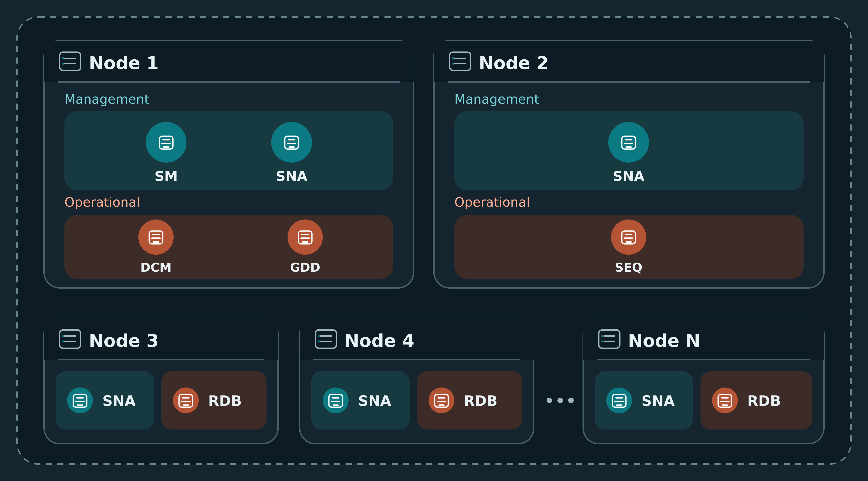Click the Node 1 title text
The height and width of the screenshot is (481, 868).
point(124,63)
